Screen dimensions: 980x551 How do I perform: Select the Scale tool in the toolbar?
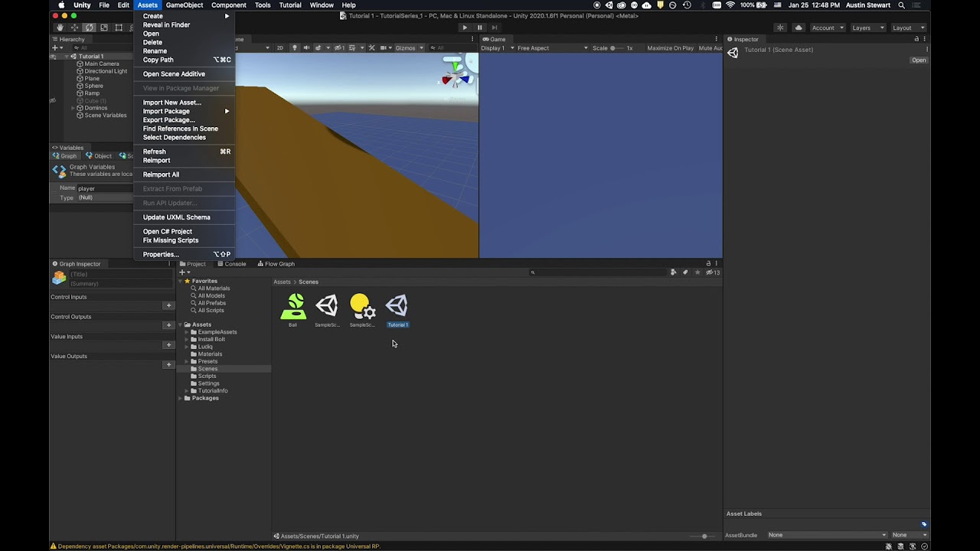104,28
